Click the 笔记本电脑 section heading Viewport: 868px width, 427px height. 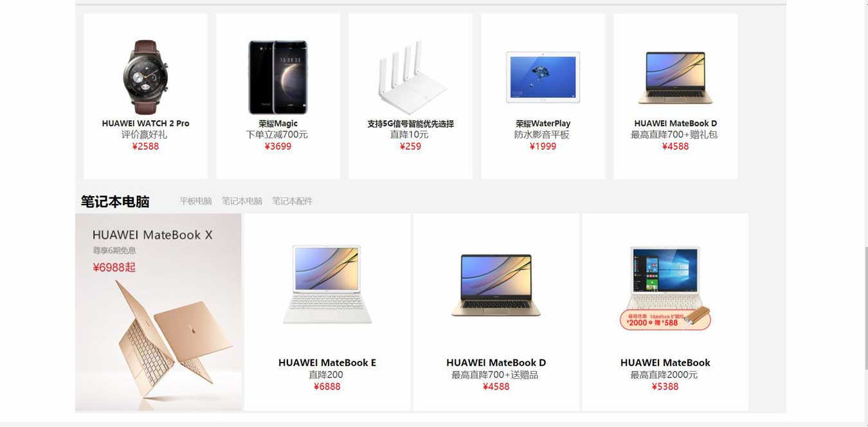[115, 201]
